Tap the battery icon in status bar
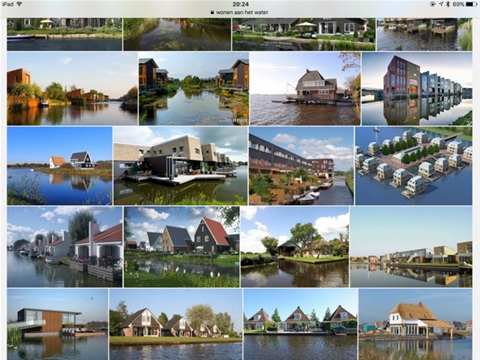This screenshot has height=360, width=480. (471, 4)
